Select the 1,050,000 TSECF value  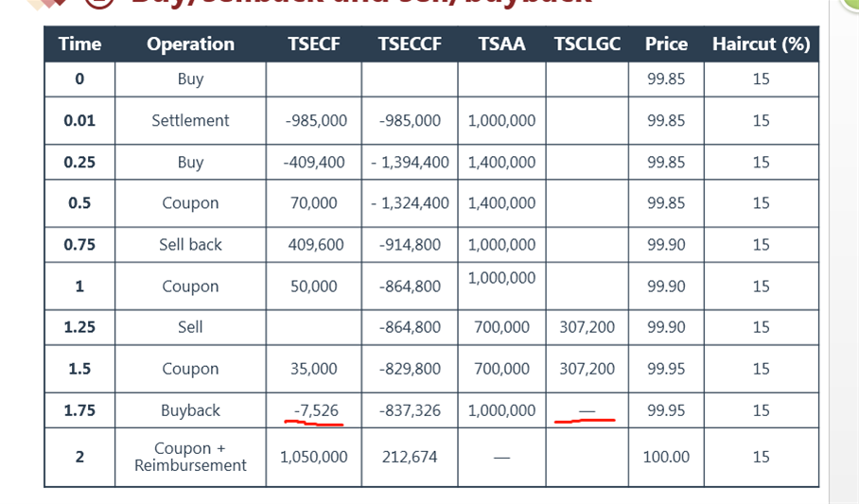pyautogui.click(x=314, y=457)
